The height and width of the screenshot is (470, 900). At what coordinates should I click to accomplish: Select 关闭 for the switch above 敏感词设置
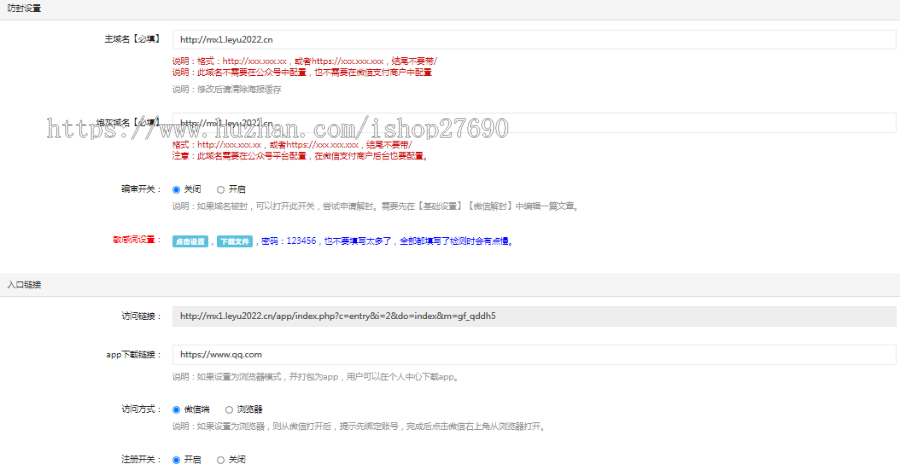point(176,189)
